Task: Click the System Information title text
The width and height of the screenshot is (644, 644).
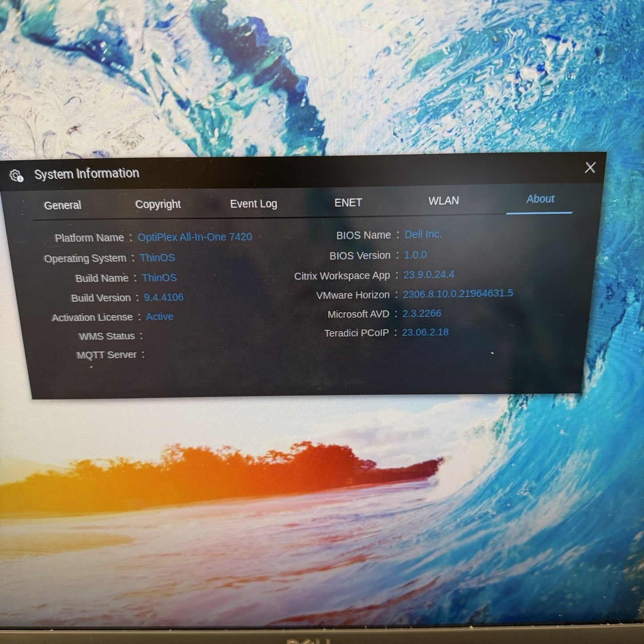Action: [x=87, y=173]
